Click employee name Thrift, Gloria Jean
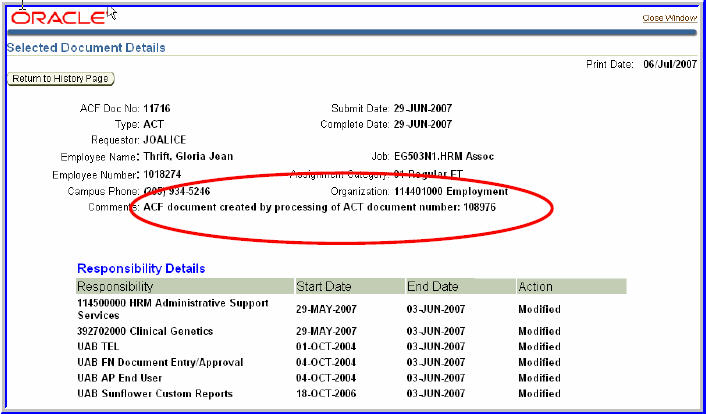 point(189,157)
